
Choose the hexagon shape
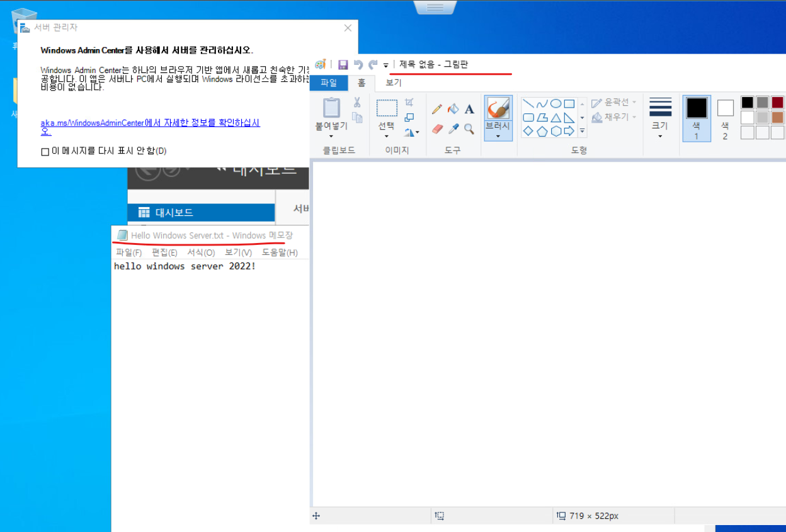tap(555, 131)
